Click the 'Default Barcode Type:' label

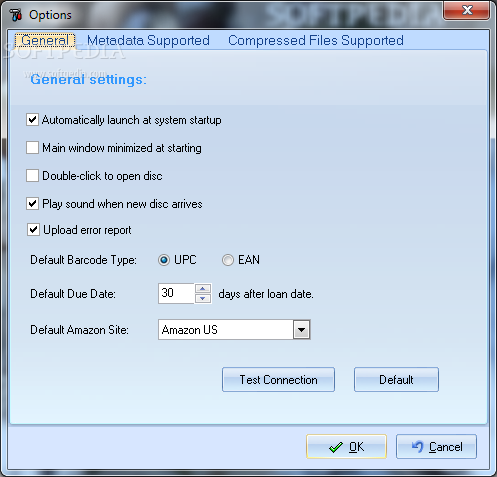click(83, 260)
